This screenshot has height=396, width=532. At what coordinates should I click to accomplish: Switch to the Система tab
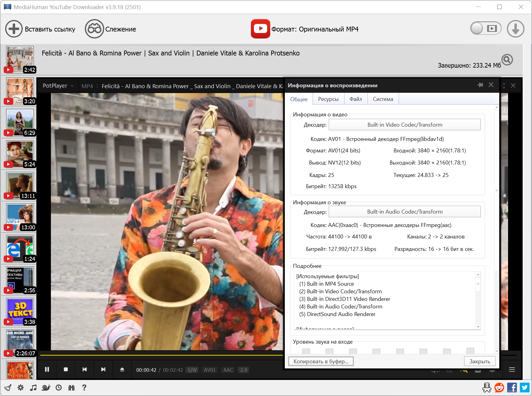383,99
